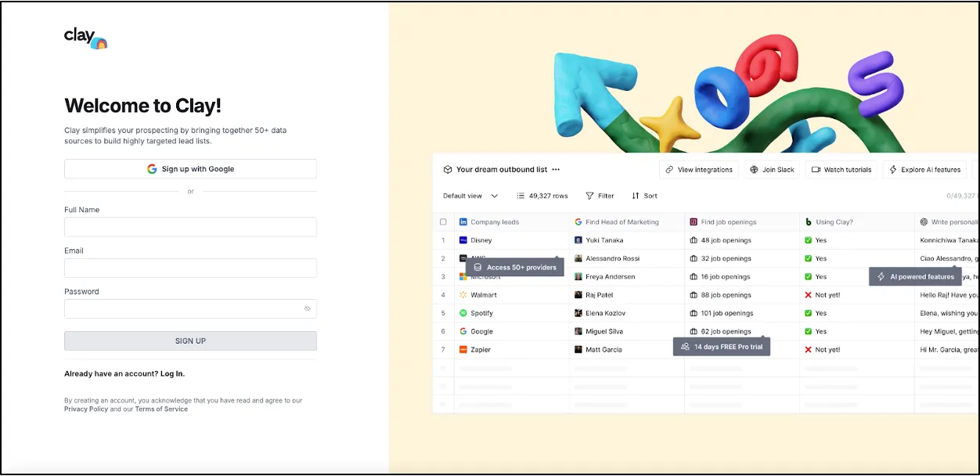Open the Filter option
Image resolution: width=980 pixels, height=476 pixels.
600,196
